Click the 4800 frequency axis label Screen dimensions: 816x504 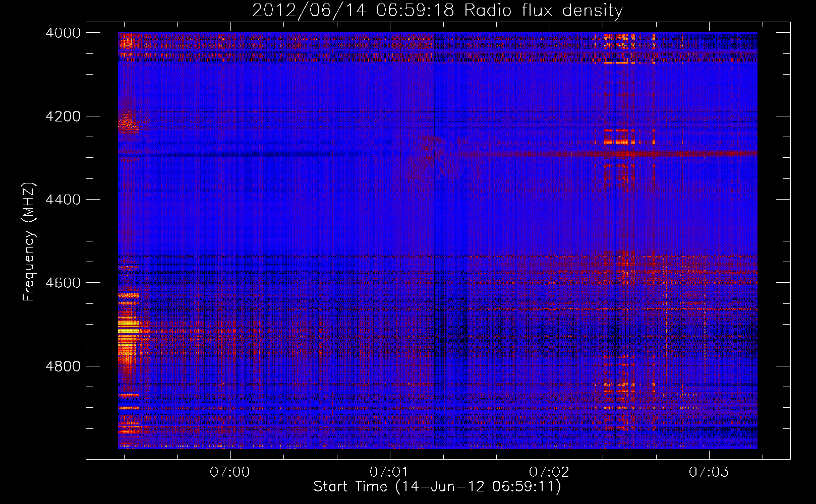[x=63, y=366]
